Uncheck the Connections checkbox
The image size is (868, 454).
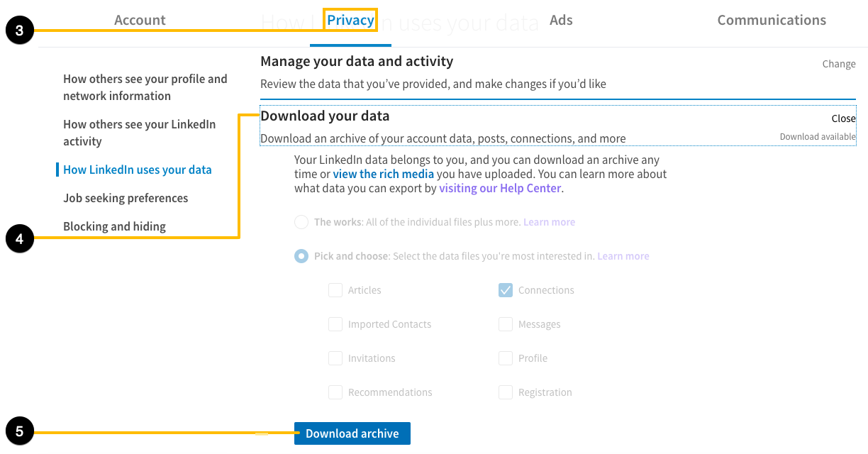506,290
